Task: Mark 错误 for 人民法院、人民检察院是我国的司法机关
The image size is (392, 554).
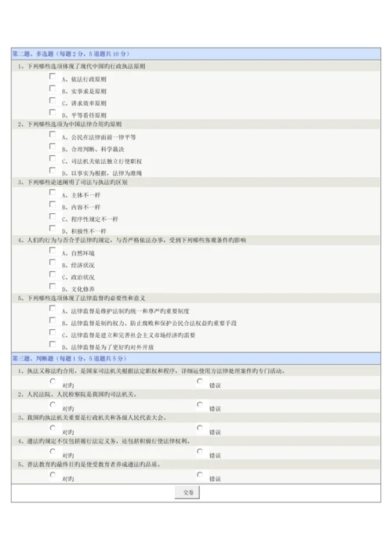Action: point(200,404)
